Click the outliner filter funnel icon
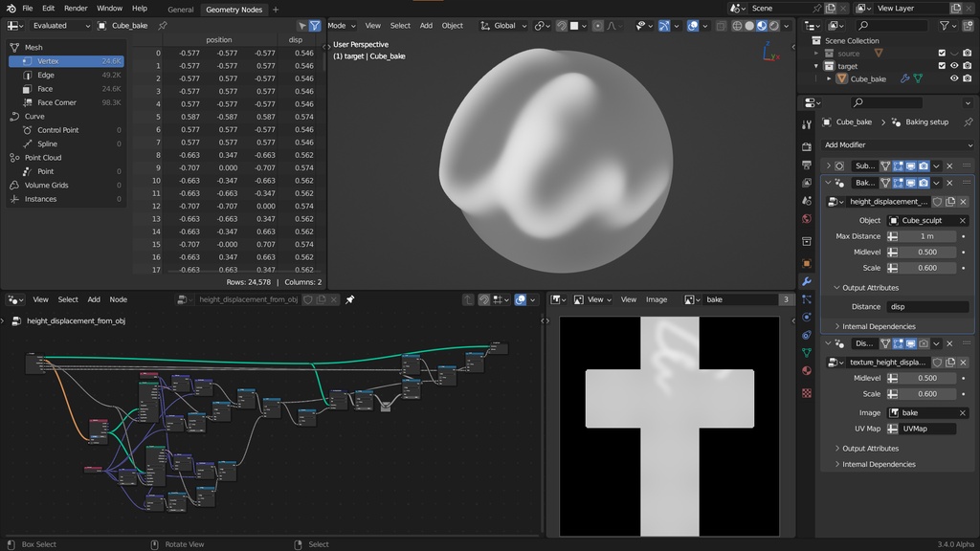Viewport: 980px width, 551px height. click(x=945, y=26)
